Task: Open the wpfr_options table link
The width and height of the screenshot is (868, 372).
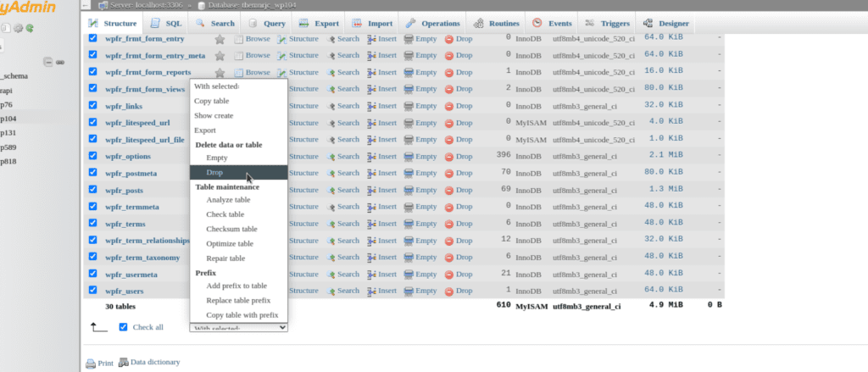Action: 128,157
